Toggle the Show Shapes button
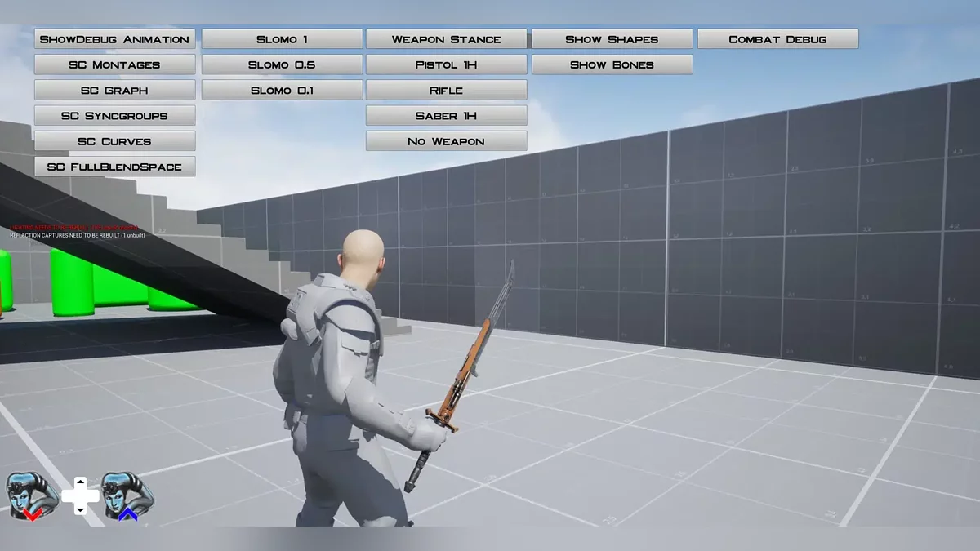This screenshot has height=551, width=980. [612, 39]
